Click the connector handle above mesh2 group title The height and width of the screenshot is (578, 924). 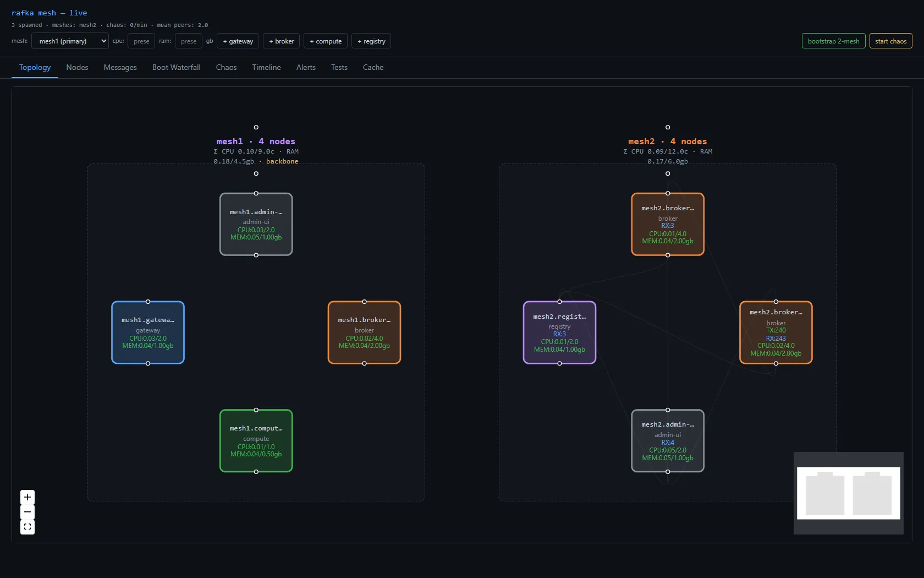(668, 127)
